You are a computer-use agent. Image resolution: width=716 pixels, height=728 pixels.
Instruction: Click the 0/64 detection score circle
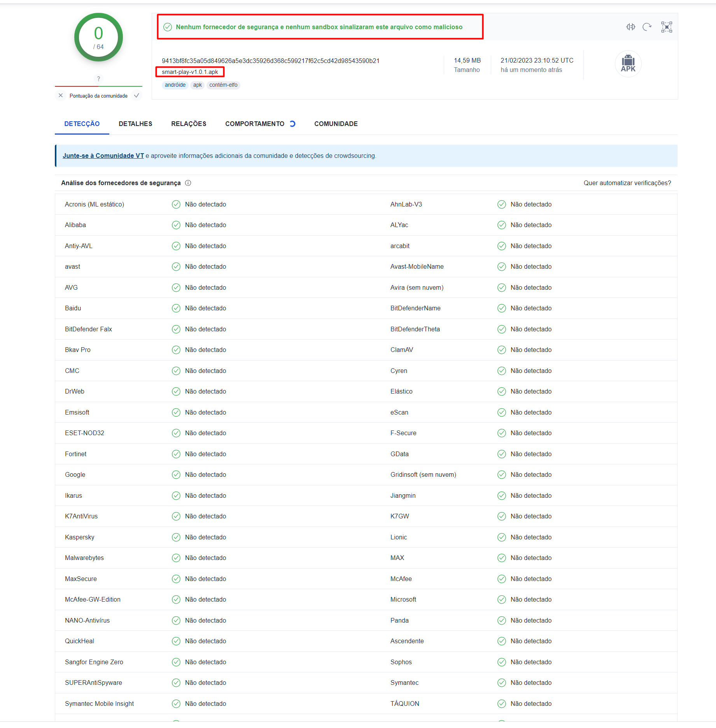[x=98, y=37]
